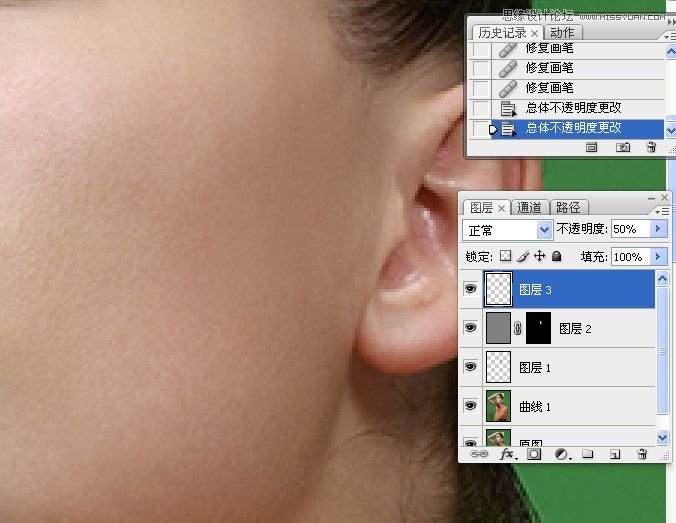Open the layers panel flyout menu

[x=662, y=211]
